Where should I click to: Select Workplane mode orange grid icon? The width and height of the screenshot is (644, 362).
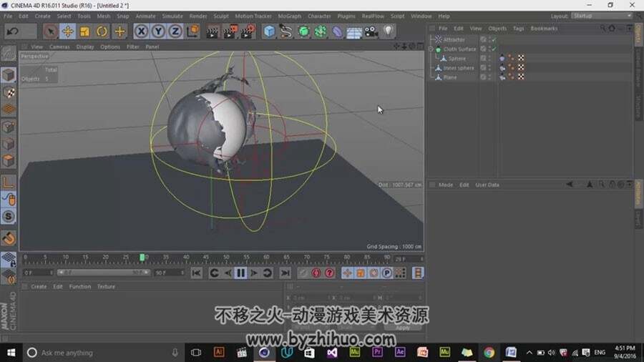(x=9, y=109)
